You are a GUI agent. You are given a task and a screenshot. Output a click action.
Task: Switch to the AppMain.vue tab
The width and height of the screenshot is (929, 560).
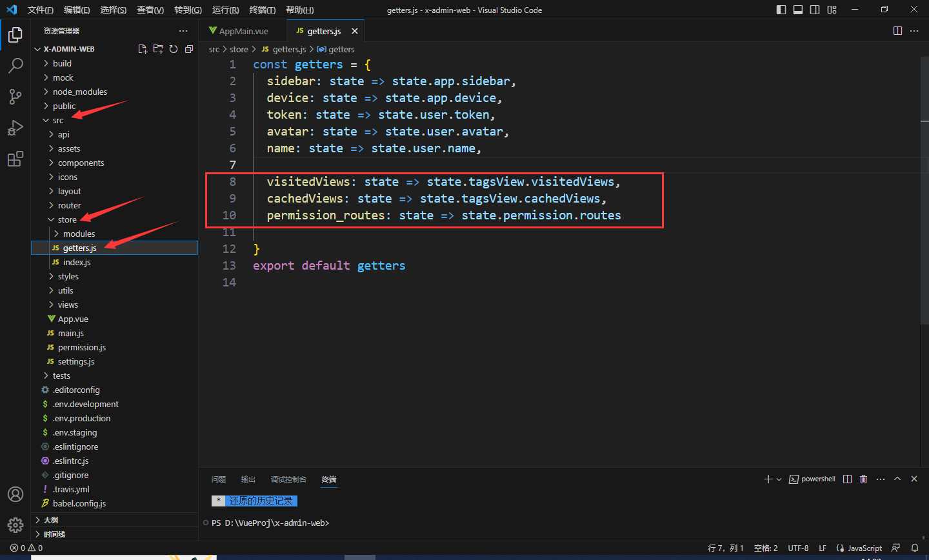(x=243, y=31)
